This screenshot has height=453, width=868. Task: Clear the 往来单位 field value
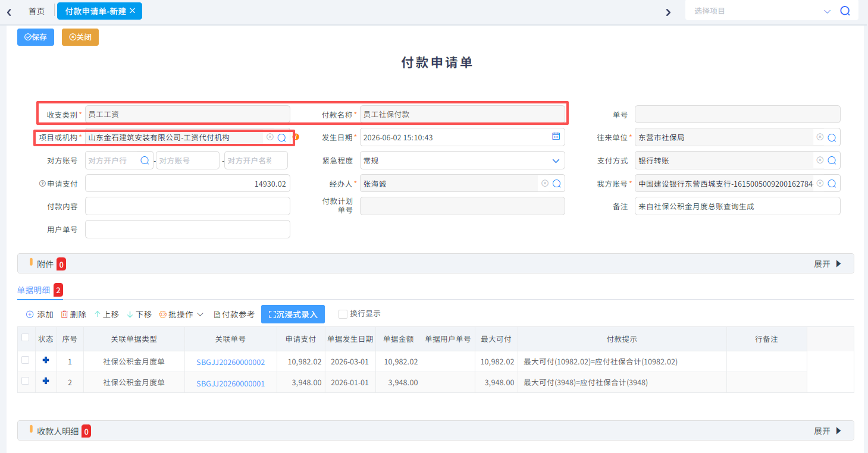(x=820, y=137)
